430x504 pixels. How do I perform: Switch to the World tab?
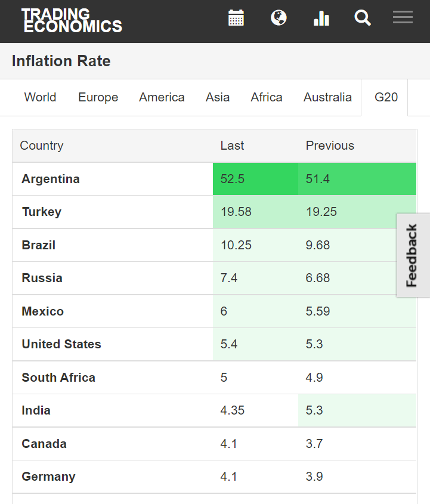pyautogui.click(x=40, y=97)
